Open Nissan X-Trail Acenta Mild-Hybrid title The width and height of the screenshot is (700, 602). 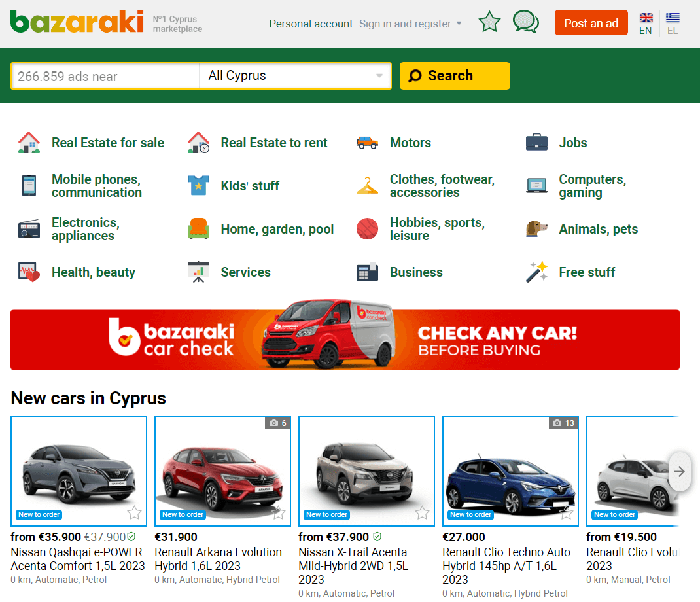353,566
